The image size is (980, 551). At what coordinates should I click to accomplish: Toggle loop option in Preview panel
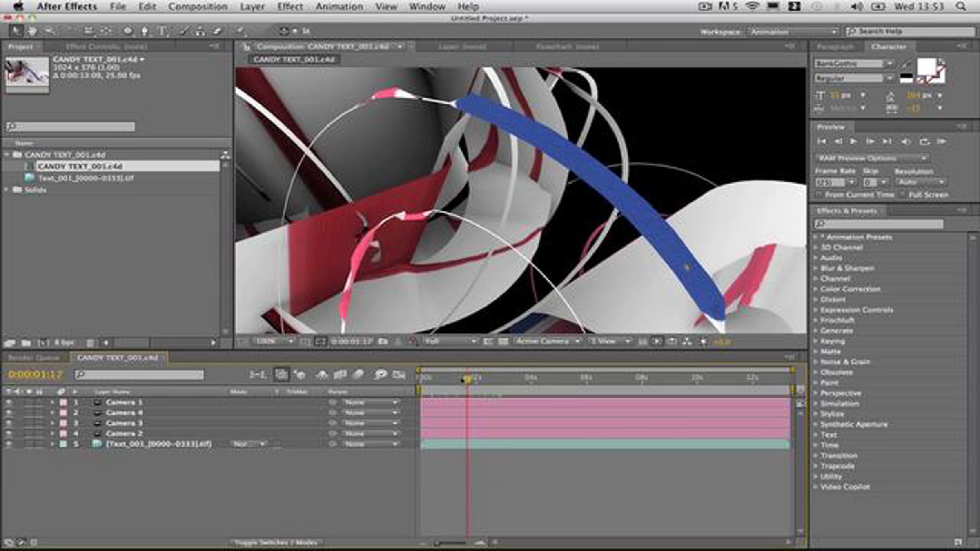pyautogui.click(x=924, y=142)
